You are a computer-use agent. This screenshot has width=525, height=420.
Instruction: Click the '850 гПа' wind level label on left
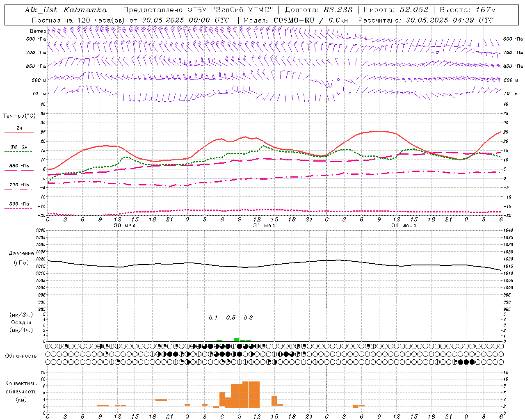tap(36, 66)
